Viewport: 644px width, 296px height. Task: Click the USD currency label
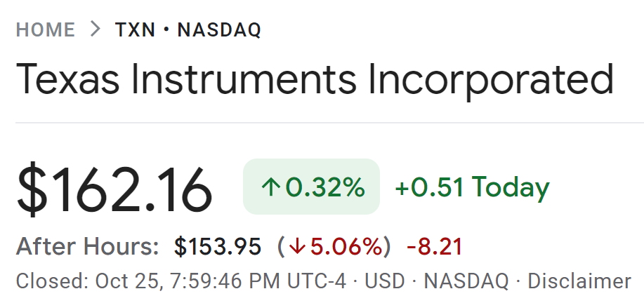(385, 281)
